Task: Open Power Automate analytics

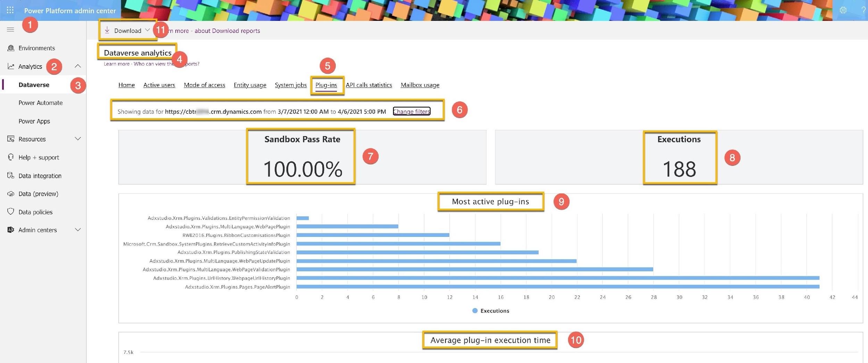Action: 41,103
